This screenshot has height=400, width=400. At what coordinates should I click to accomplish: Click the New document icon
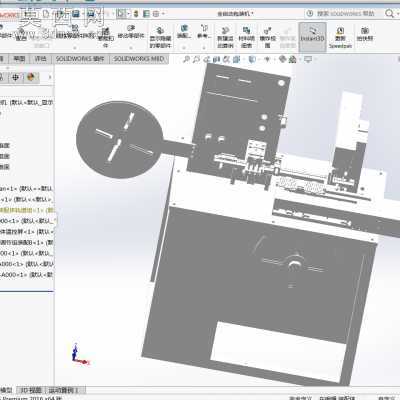click(46, 14)
